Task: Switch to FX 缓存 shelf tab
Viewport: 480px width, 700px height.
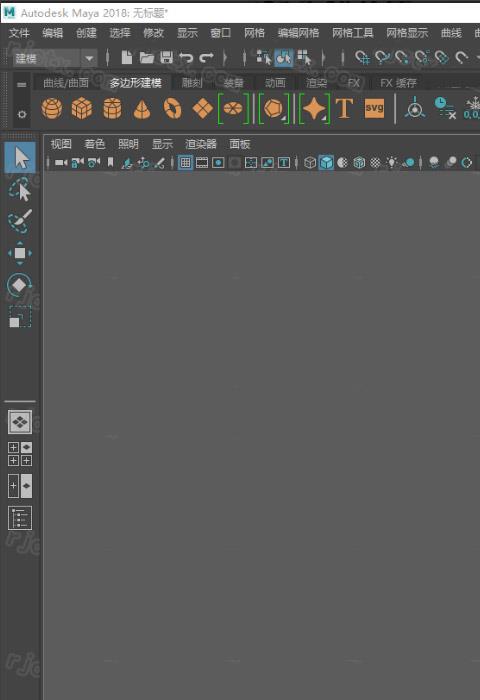Action: click(398, 83)
